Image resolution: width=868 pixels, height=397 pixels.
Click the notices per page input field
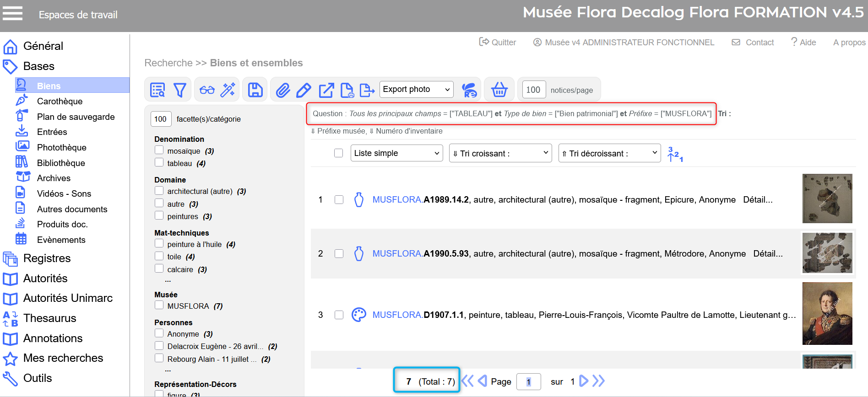pyautogui.click(x=533, y=90)
